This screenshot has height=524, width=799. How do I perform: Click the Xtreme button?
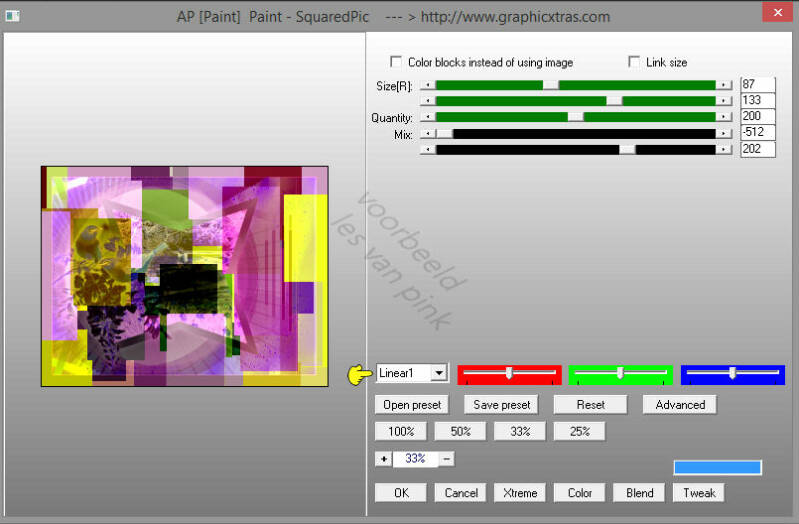point(520,493)
